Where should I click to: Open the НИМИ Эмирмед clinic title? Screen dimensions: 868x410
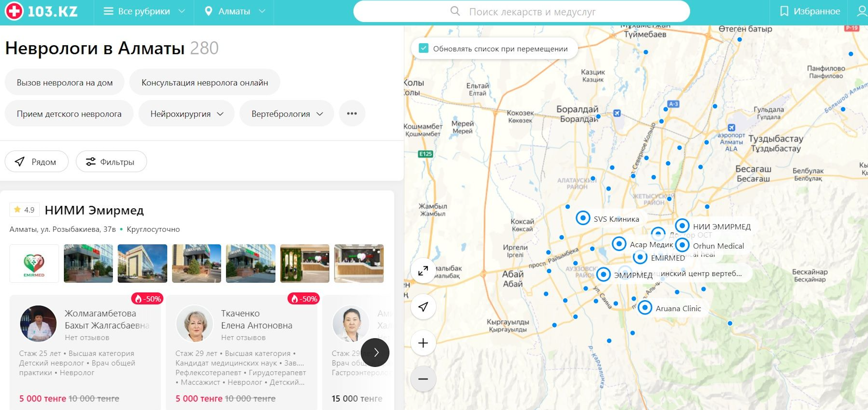94,210
